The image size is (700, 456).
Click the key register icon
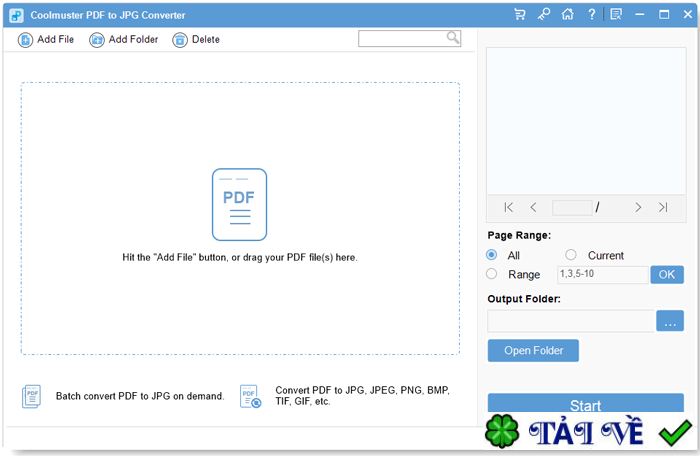point(543,15)
